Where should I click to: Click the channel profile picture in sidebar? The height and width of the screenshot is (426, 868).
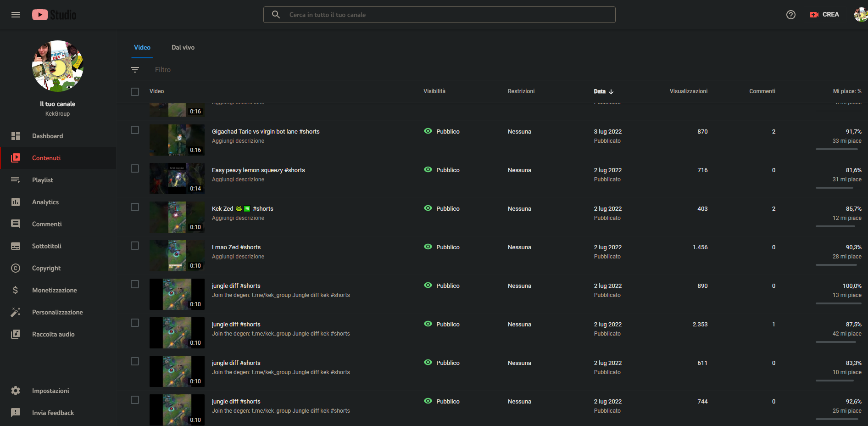[58, 66]
